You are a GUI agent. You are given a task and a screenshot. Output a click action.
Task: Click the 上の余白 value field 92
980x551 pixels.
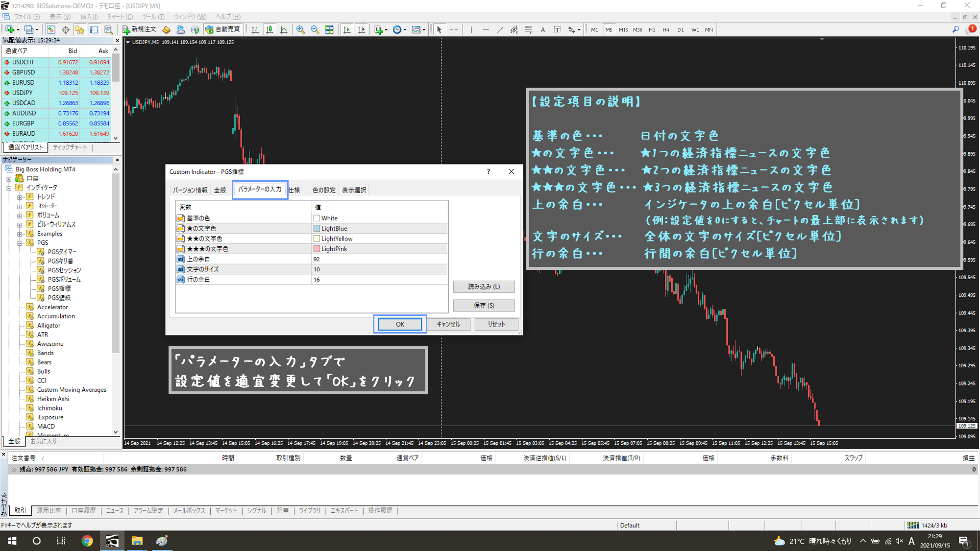click(x=378, y=259)
